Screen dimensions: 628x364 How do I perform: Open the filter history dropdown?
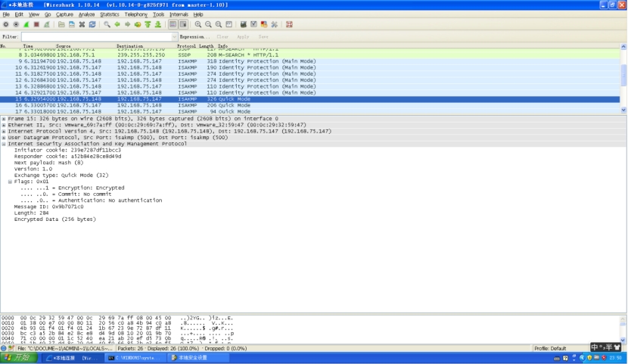coord(173,36)
